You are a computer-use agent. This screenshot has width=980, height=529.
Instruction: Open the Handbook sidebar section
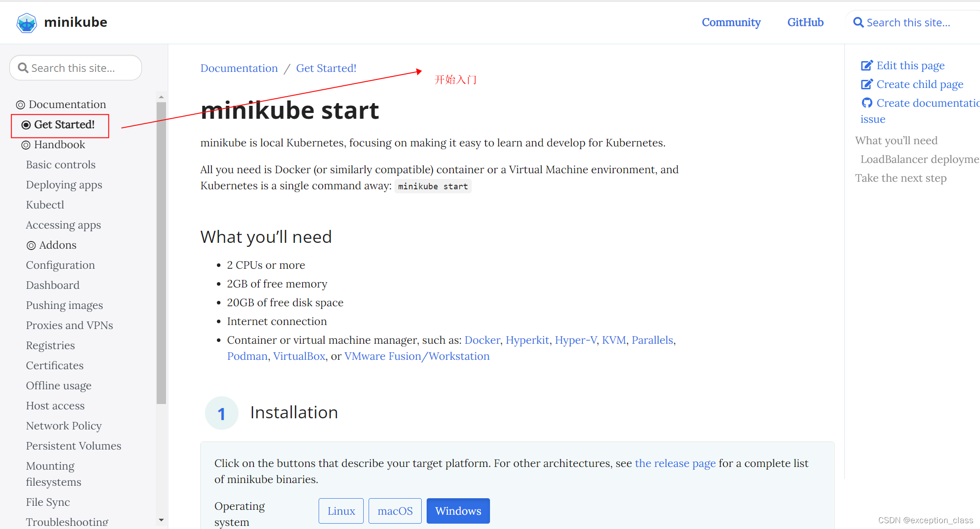tap(59, 145)
